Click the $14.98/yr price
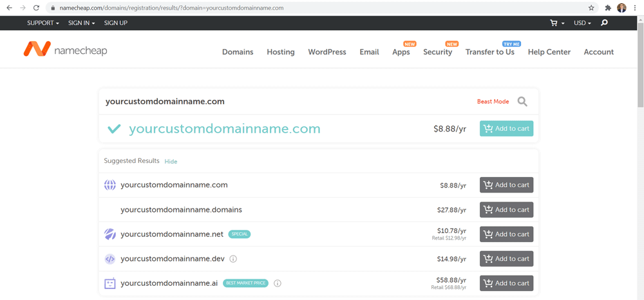This screenshot has width=644, height=300. click(452, 259)
